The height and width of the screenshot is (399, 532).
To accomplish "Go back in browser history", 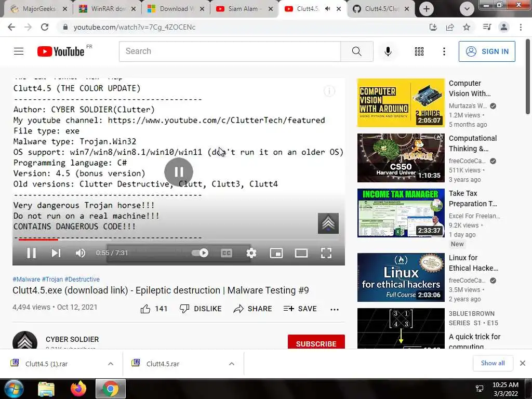I will [11, 27].
